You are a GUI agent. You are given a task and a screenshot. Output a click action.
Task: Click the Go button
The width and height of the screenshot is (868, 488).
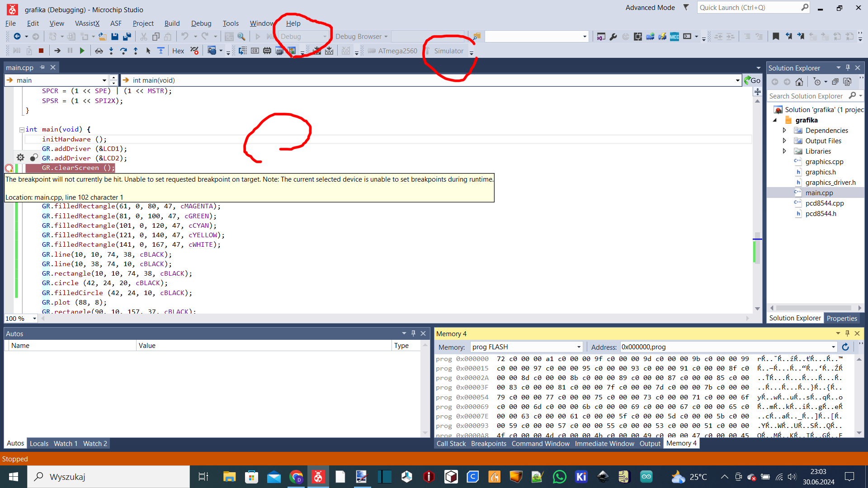click(753, 80)
